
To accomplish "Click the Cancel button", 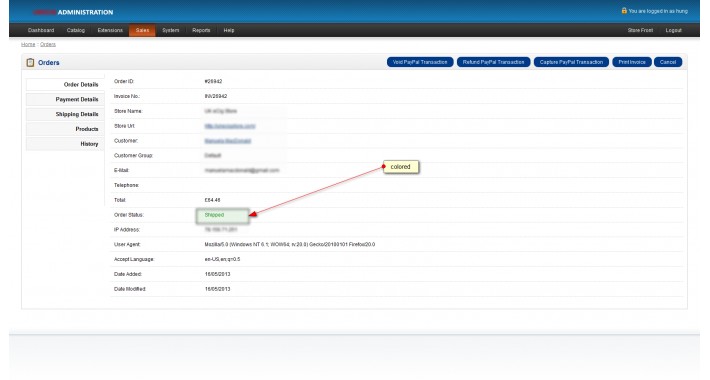I will (668, 62).
